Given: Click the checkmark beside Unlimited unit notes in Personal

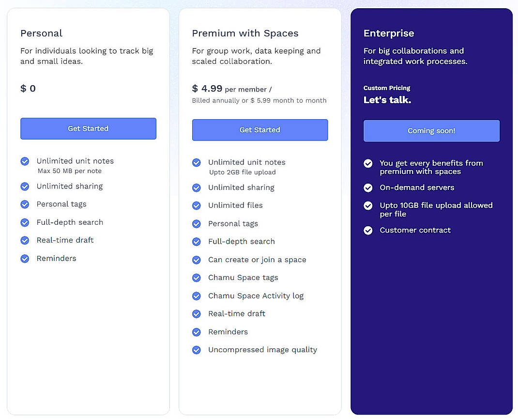Looking at the screenshot, I should click(25, 161).
